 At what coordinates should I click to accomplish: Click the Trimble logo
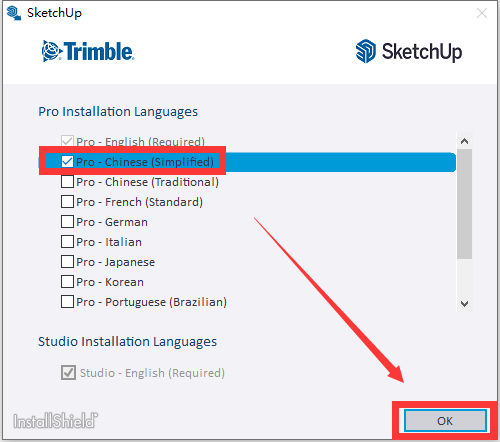(x=88, y=51)
